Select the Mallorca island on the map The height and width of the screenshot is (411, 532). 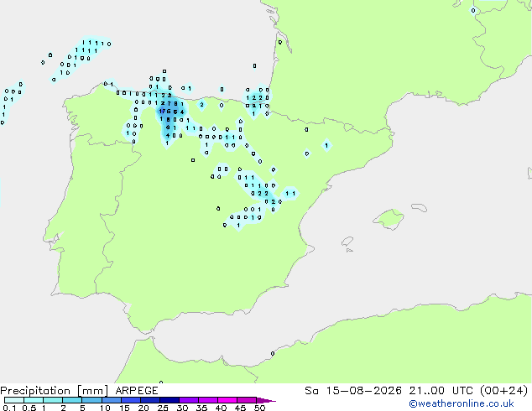pyautogui.click(x=389, y=219)
